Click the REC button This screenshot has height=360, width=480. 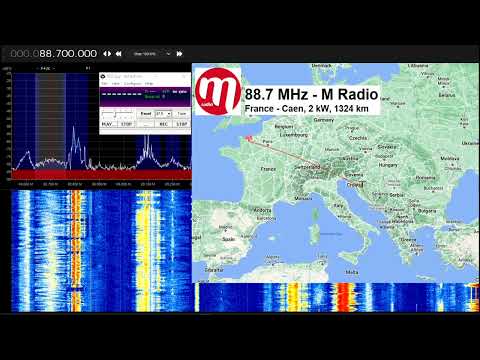coord(164,124)
